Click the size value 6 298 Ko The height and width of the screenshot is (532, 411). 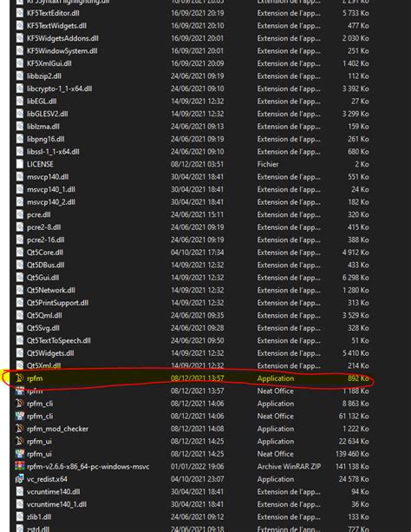point(356,278)
